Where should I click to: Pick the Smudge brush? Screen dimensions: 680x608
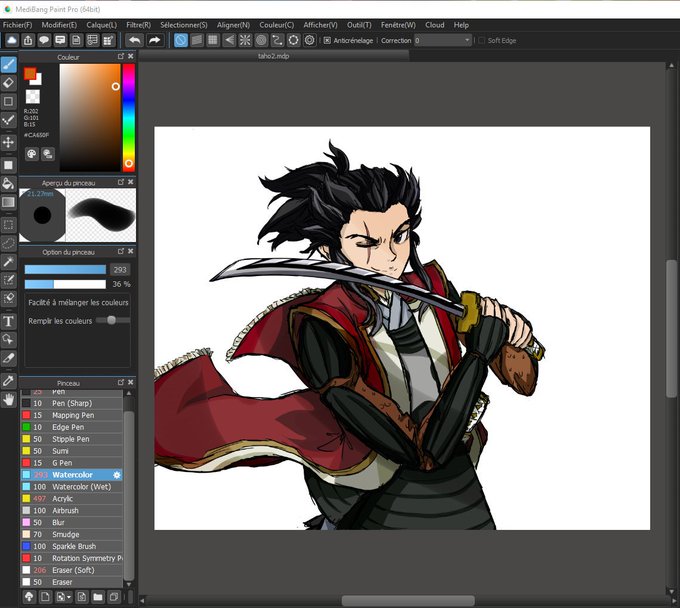click(x=72, y=534)
